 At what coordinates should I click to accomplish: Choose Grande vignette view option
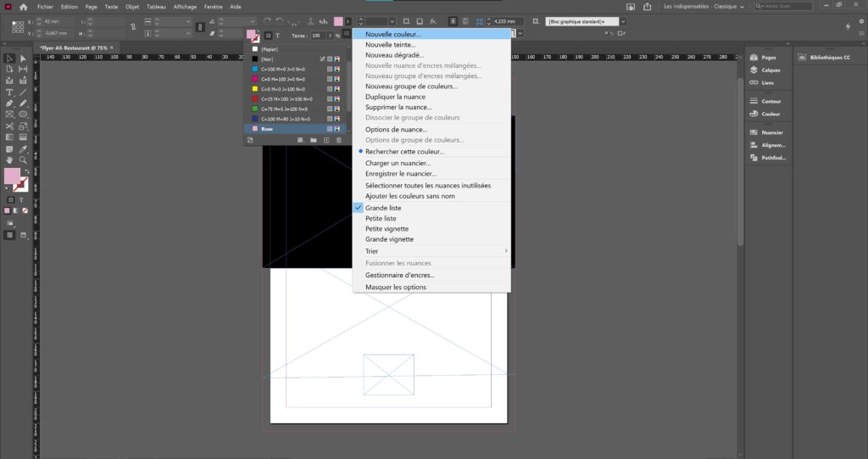389,239
